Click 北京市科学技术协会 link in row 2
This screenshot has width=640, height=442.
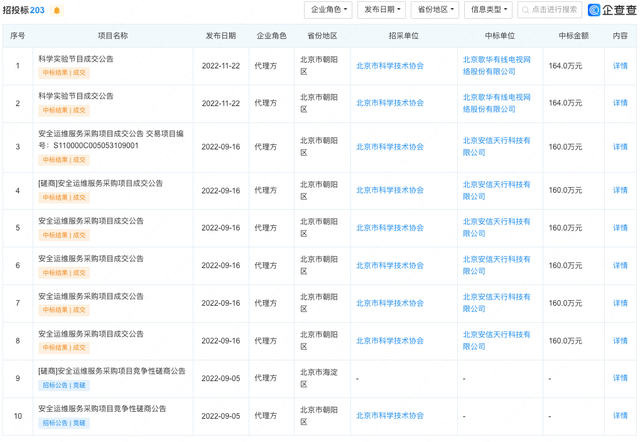click(x=390, y=103)
